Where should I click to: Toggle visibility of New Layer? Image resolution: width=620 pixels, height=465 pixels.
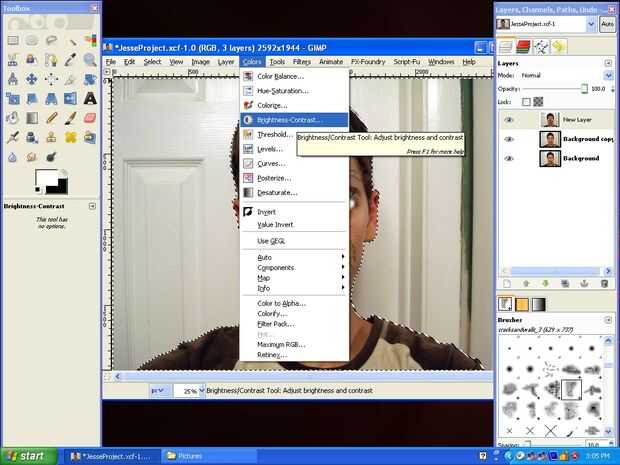(509, 120)
